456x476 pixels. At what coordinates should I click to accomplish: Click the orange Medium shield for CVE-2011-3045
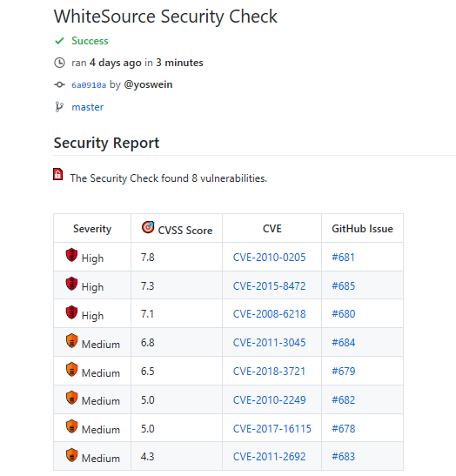coord(71,340)
